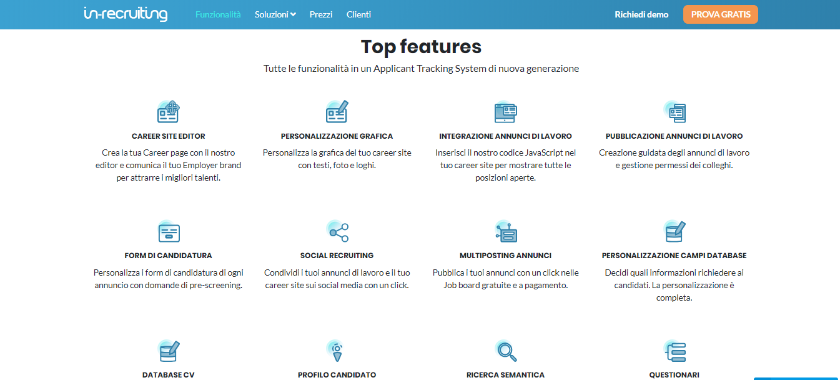Screen dimensions: 840x380
Task: Click the 'INTEGRAZIONE ANNUNCI DI LAVORO' heading
Action: point(505,136)
